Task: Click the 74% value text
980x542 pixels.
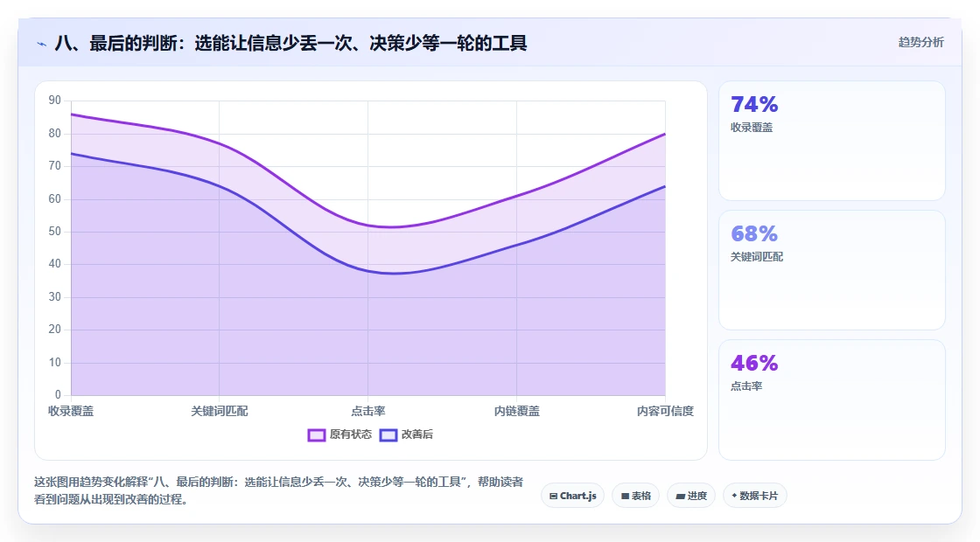Action: click(x=754, y=104)
